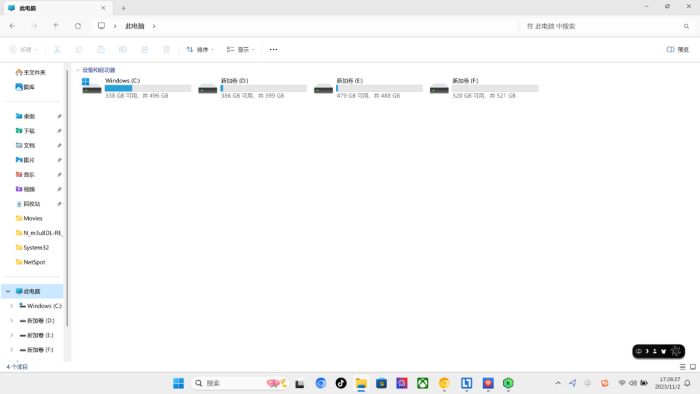Click the Copy toolbar icon

pos(79,50)
